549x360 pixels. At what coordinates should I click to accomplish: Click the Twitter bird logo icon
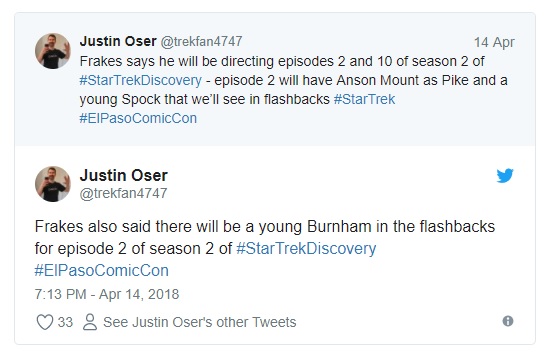(505, 175)
